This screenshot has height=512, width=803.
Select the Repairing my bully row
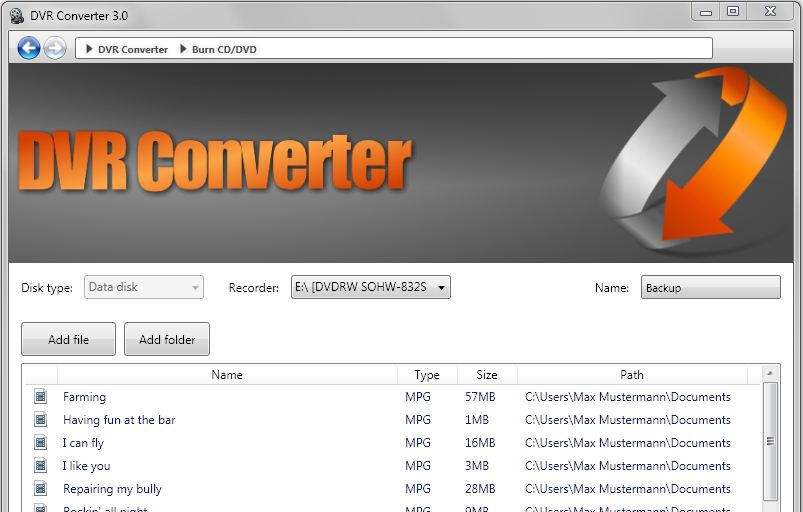[392, 489]
